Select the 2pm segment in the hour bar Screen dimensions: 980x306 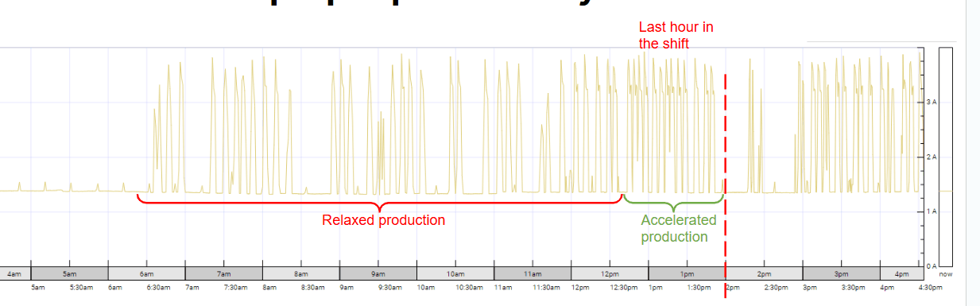(x=764, y=273)
